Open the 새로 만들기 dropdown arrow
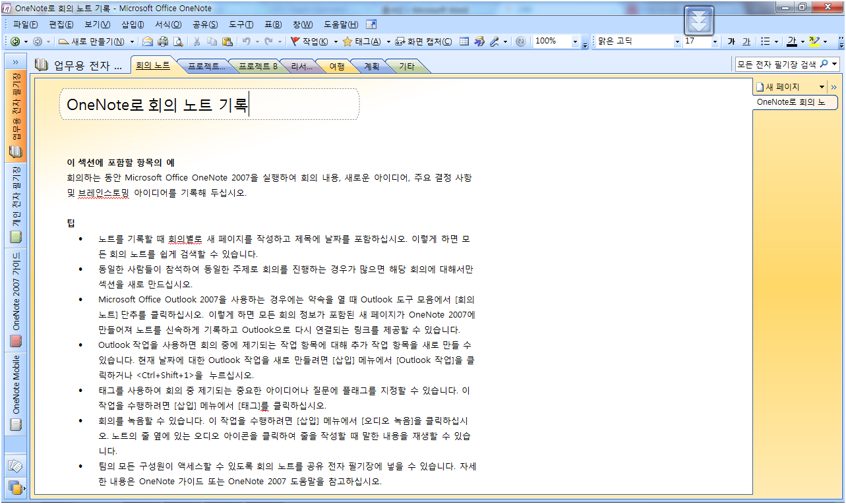This screenshot has width=846, height=504. pyautogui.click(x=132, y=42)
